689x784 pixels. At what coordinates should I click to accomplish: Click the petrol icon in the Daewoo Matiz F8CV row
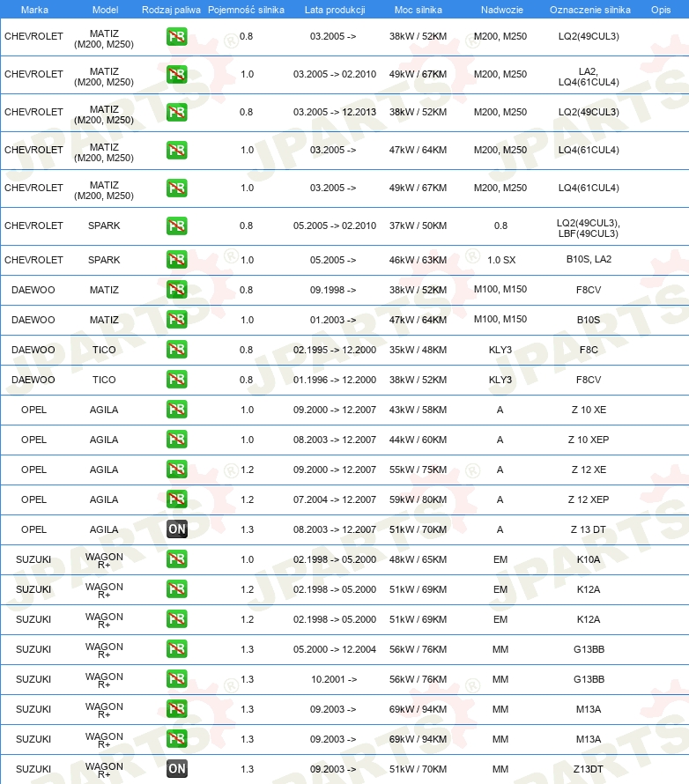pyautogui.click(x=177, y=290)
